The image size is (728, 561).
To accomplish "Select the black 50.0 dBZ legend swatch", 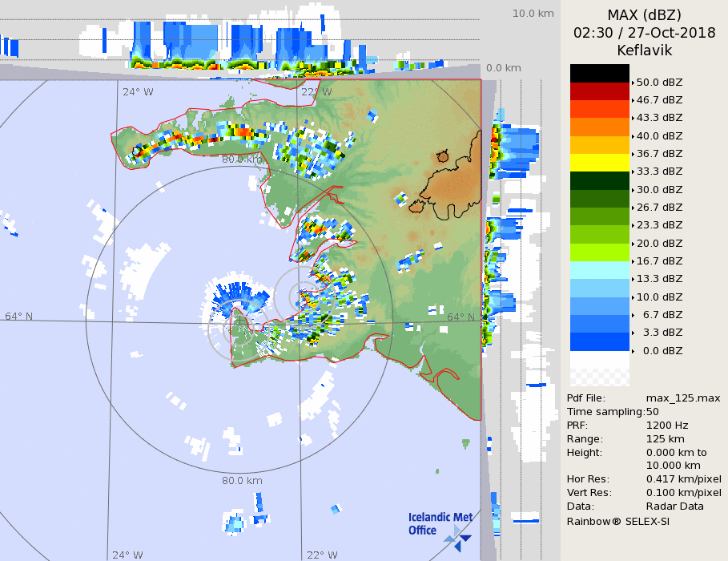I will tap(599, 73).
